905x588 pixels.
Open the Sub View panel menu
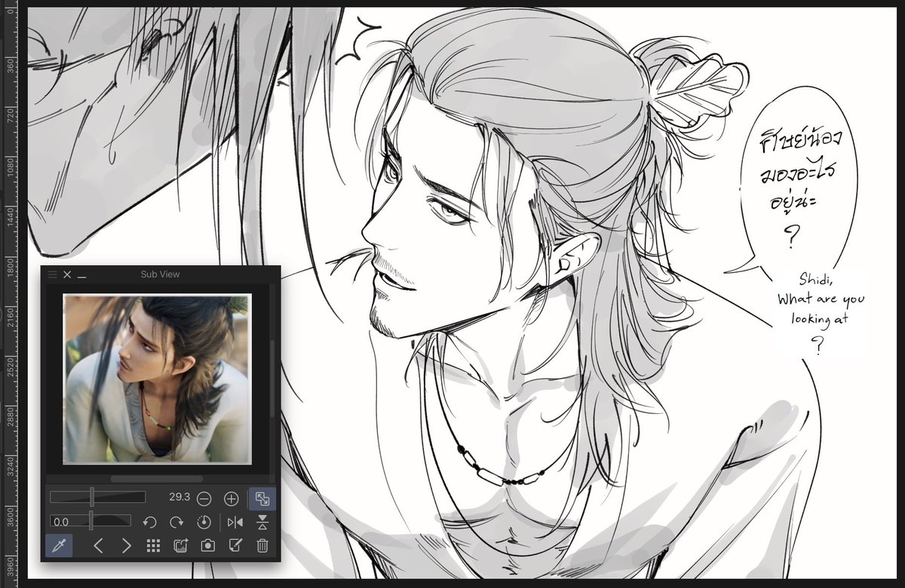tap(53, 274)
